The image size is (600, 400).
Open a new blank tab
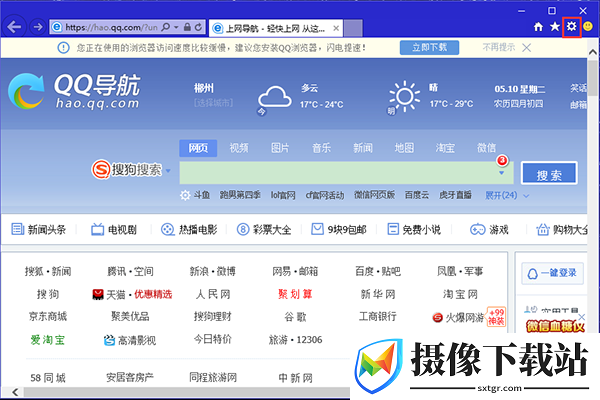click(x=353, y=28)
